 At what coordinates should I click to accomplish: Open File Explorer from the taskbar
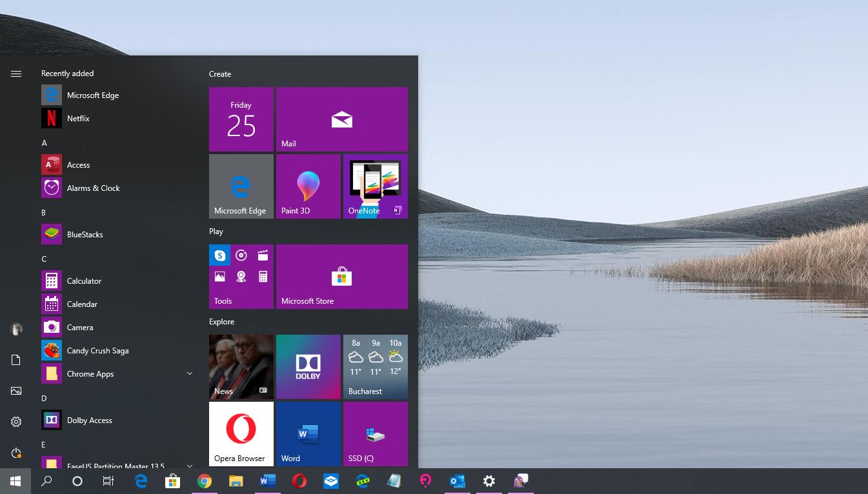click(x=236, y=481)
